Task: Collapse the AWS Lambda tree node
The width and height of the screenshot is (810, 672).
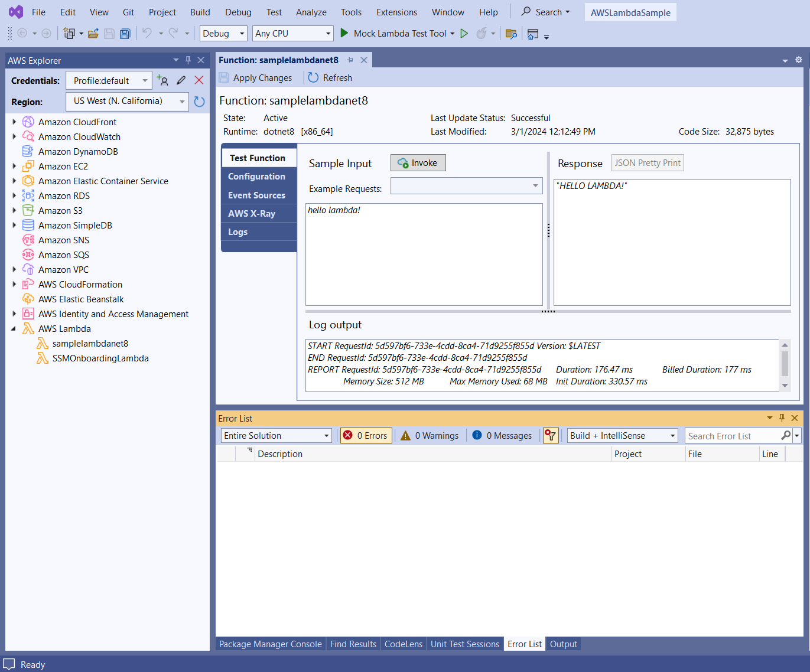Action: click(14, 328)
